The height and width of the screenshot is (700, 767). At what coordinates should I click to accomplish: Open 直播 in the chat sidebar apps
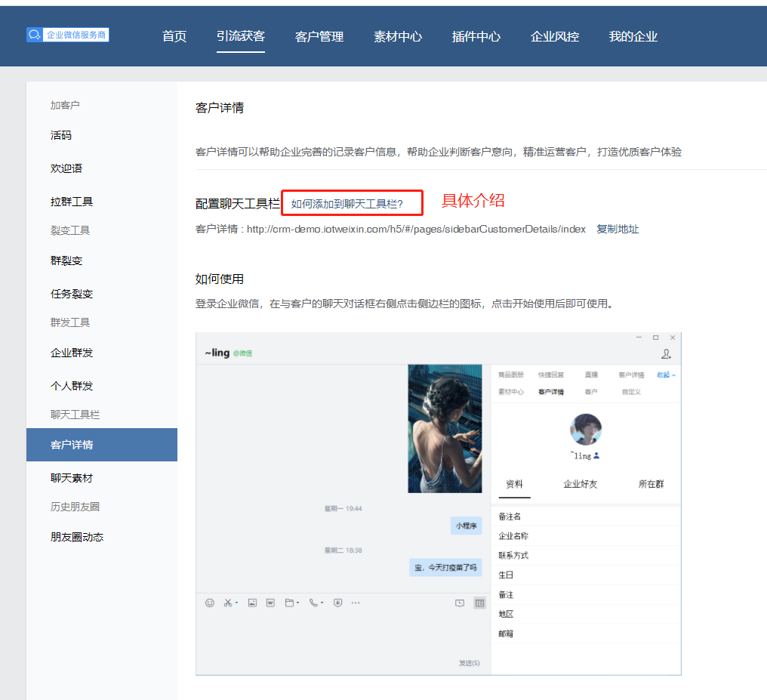591,375
